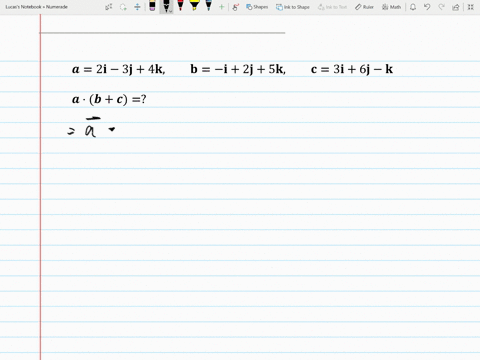The width and height of the screenshot is (480, 360).
Task: Open the Shapes menu
Action: [257, 7]
